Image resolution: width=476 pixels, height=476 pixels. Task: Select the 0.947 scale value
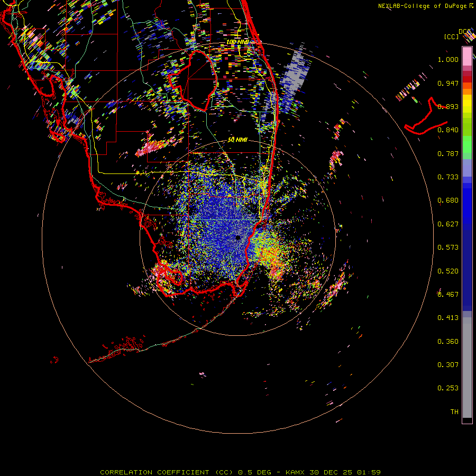pyautogui.click(x=448, y=83)
